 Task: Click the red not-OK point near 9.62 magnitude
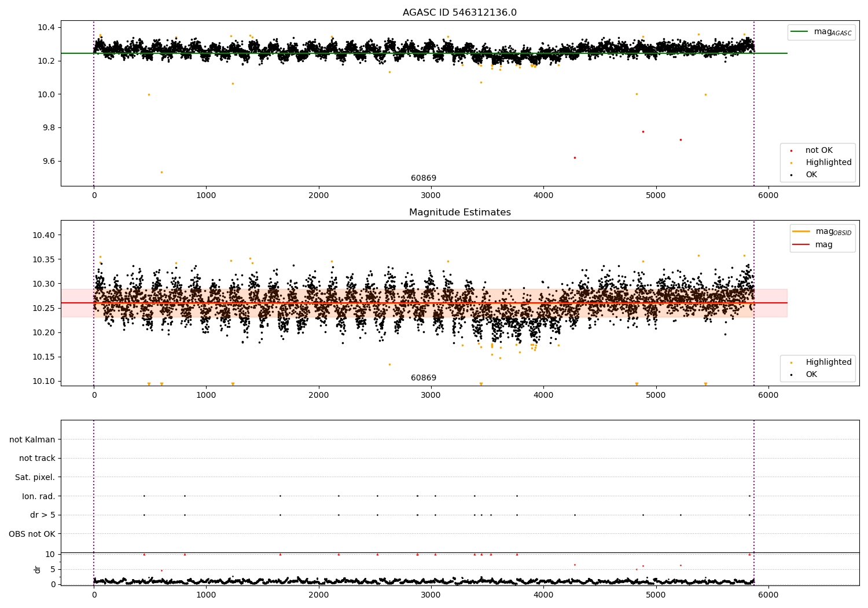pos(575,158)
